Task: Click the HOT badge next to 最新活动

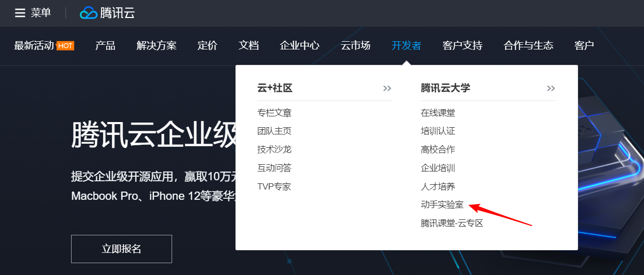Action: pos(65,46)
